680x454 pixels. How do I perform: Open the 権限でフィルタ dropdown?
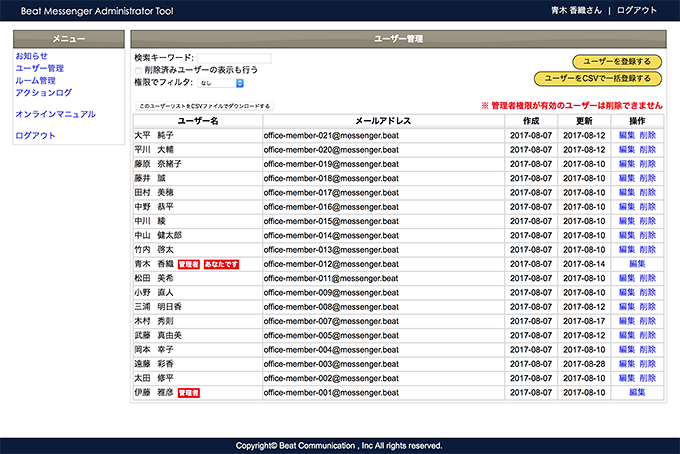(220, 83)
